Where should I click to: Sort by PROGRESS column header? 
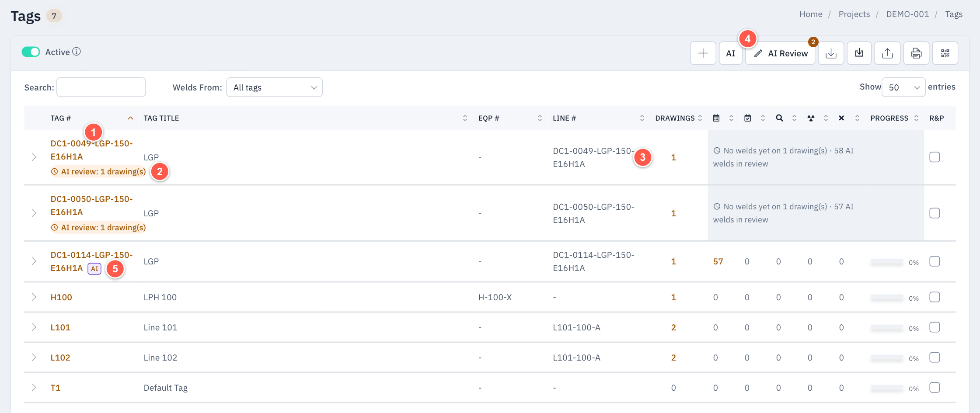[x=894, y=118]
